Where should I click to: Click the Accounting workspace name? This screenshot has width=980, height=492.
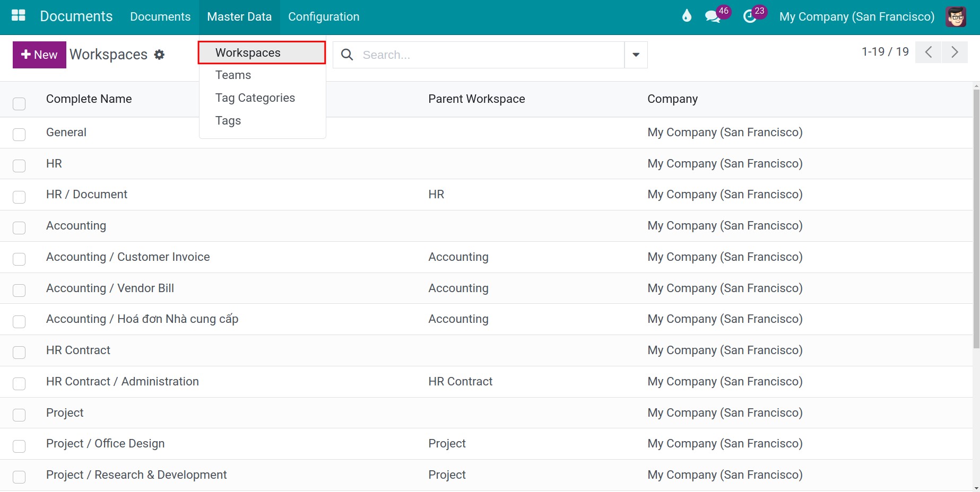coord(76,226)
